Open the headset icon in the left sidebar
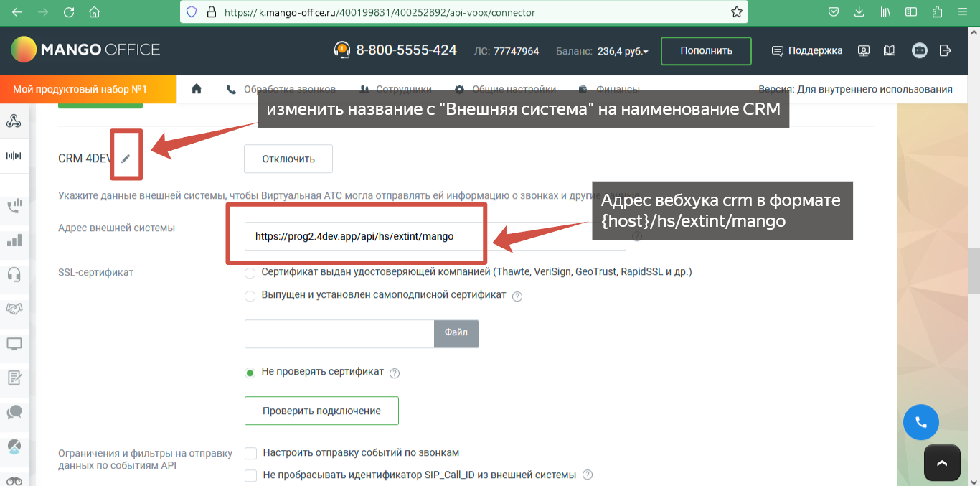This screenshot has width=980, height=486. (14, 275)
